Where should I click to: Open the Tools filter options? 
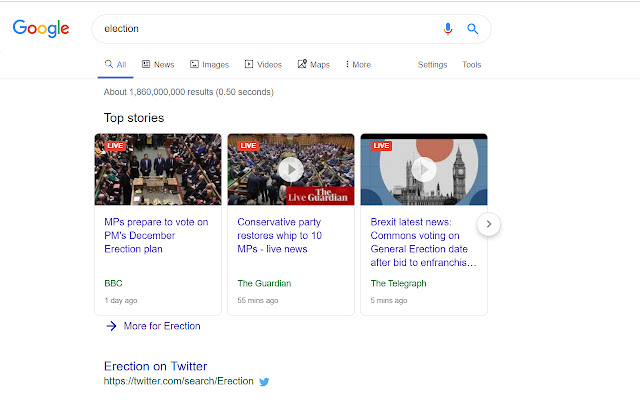pyautogui.click(x=471, y=65)
